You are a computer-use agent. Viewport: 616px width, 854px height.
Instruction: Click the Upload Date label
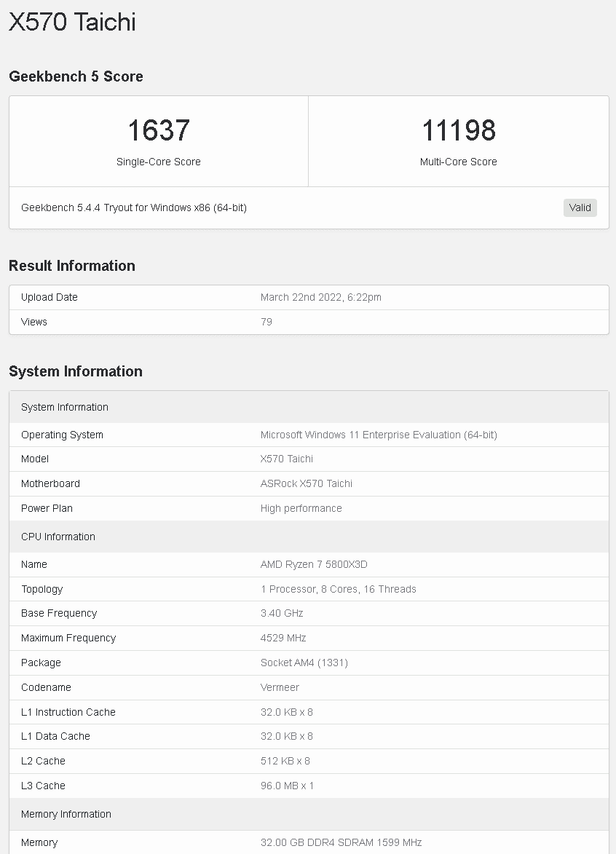49,297
